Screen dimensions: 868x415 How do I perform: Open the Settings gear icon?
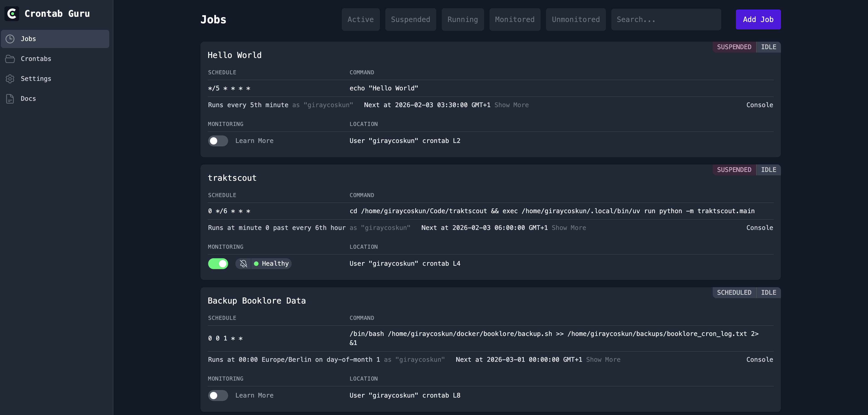(x=10, y=78)
